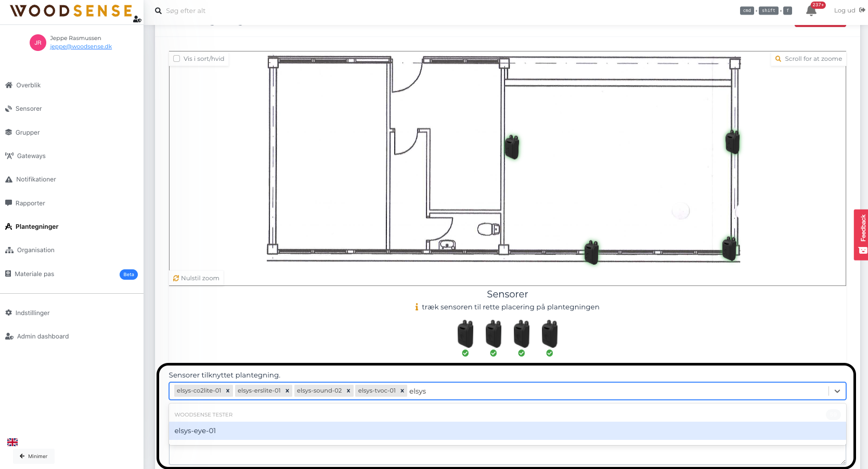Open the Rapporter section
Screen dimensions: 868x469
[x=30, y=203]
